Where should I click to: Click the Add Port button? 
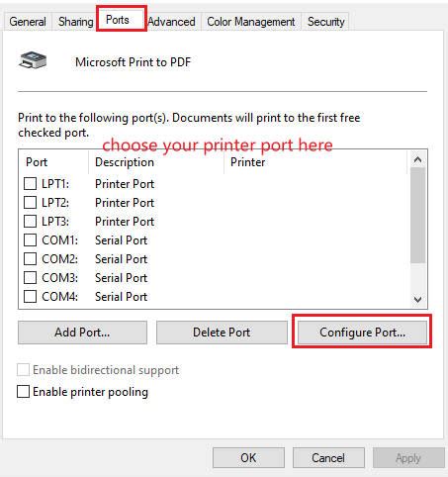coord(82,333)
